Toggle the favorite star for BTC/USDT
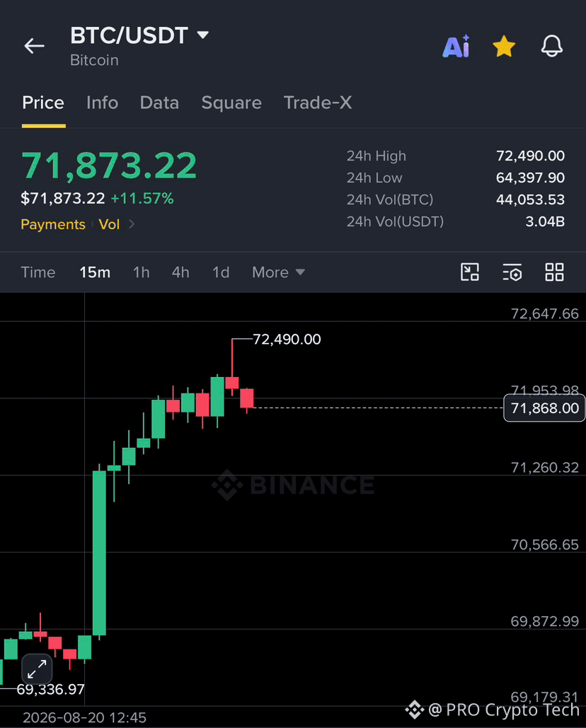 coord(504,47)
